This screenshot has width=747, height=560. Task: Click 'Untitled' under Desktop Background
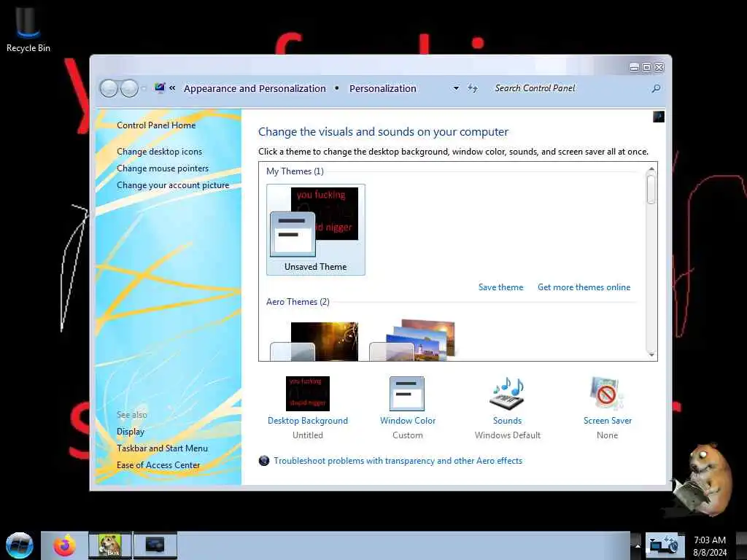tap(308, 435)
